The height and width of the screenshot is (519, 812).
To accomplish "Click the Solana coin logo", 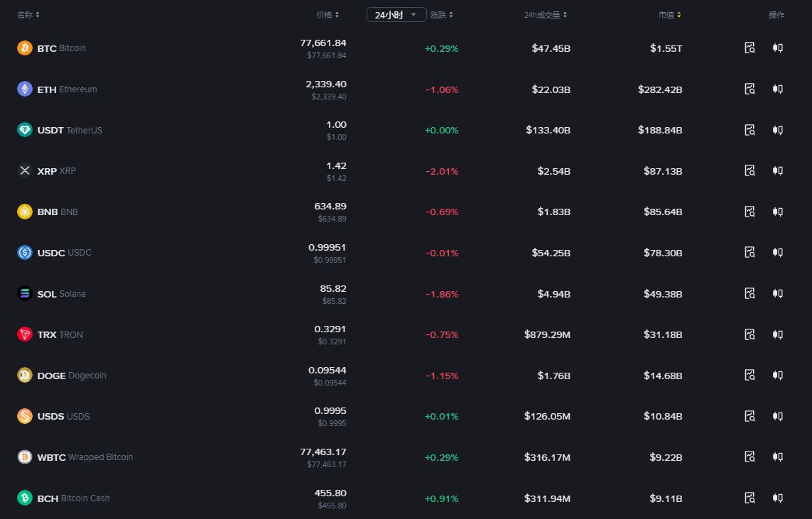I will click(24, 293).
